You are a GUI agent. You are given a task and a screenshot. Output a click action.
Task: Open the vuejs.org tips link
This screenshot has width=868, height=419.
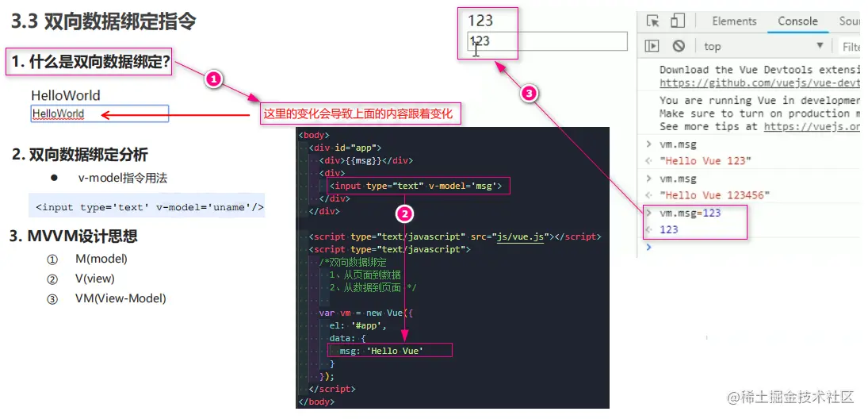[812, 126]
